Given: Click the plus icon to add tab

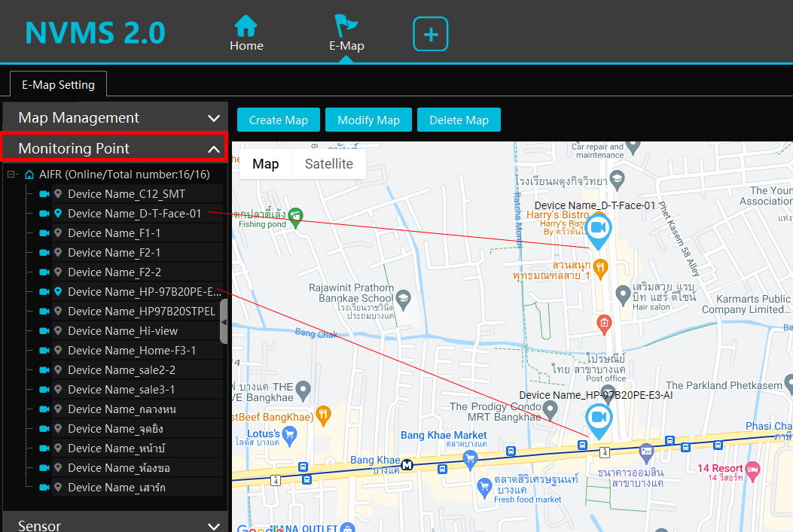Looking at the screenshot, I should tap(430, 35).
